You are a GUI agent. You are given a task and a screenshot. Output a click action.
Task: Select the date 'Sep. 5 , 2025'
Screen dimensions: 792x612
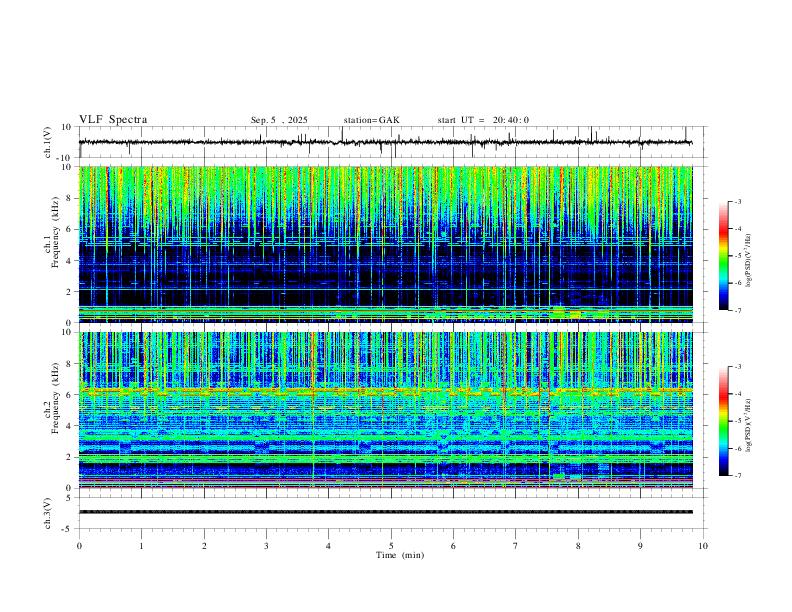(x=279, y=120)
